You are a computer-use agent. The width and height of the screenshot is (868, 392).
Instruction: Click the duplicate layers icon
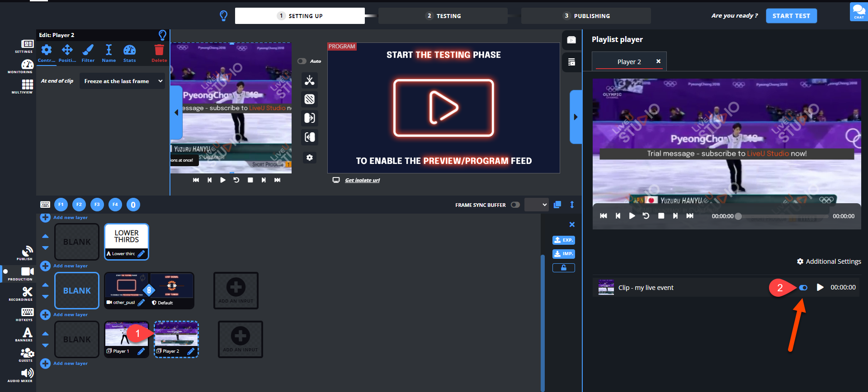click(557, 205)
